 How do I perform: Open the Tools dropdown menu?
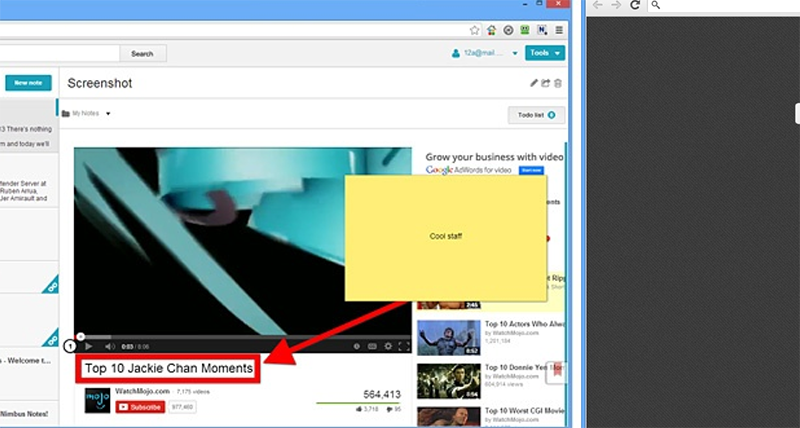tap(545, 53)
